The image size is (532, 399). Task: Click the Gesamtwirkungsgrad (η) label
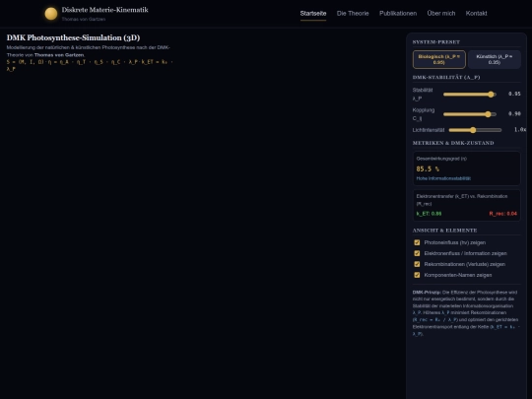coord(441,159)
